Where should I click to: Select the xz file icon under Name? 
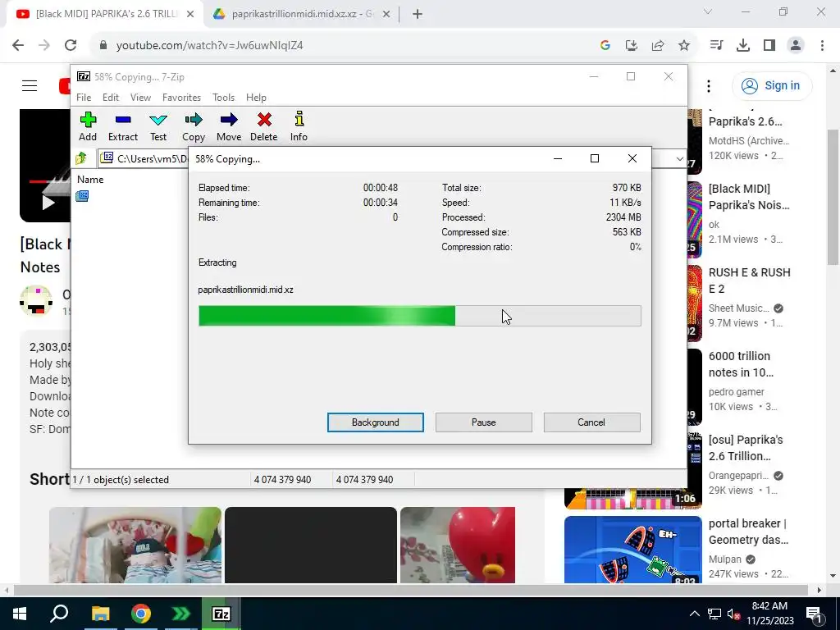click(x=82, y=196)
